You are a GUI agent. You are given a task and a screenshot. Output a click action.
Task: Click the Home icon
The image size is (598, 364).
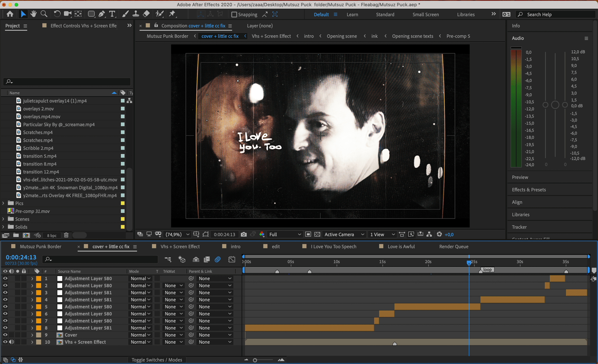pyautogui.click(x=10, y=14)
